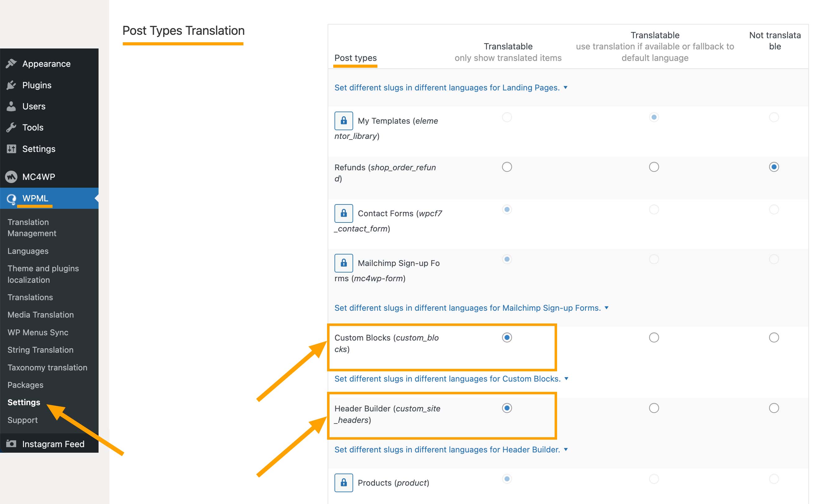
Task: Go to String Translation in WPML menu
Action: click(40, 350)
